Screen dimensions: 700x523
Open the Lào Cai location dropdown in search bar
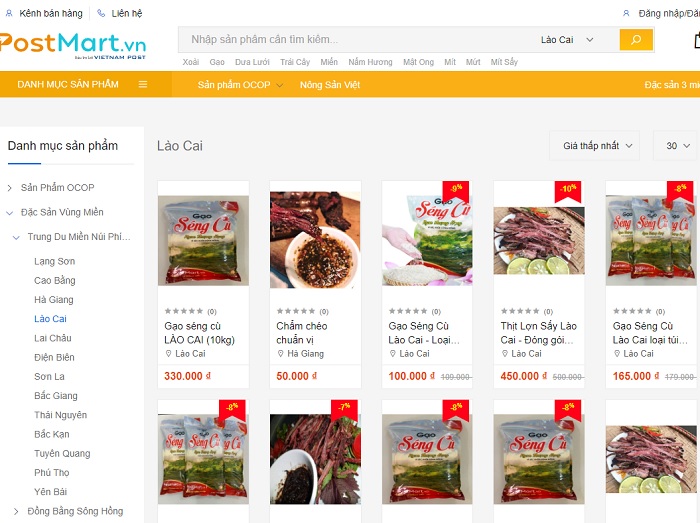[x=567, y=40]
